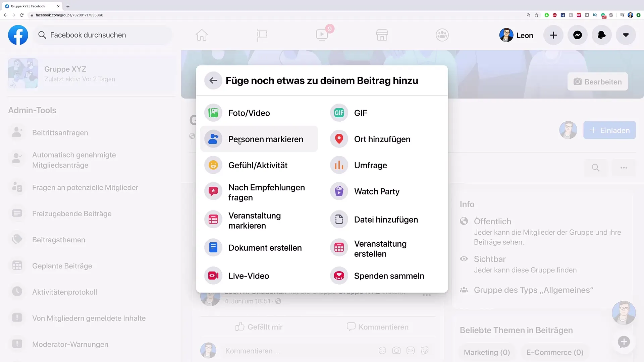Viewport: 644px width, 362px height.
Task: Select the Live-Video broadcast icon
Action: coord(213,276)
